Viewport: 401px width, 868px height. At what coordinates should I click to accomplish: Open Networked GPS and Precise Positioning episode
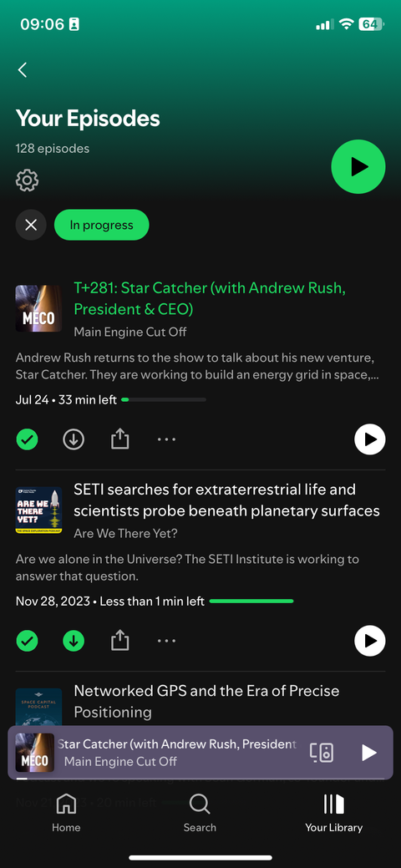point(206,702)
